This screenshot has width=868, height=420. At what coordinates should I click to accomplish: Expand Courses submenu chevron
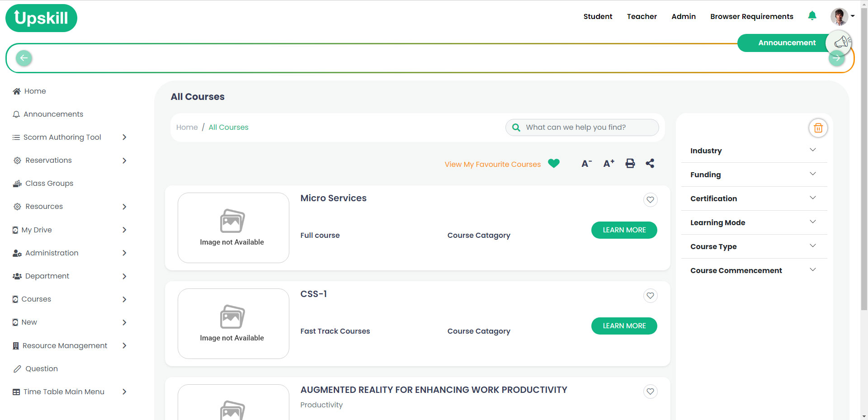tap(124, 299)
